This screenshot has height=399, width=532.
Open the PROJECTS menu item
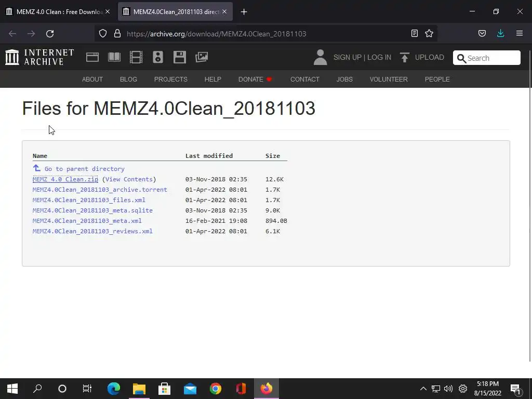[x=170, y=79]
